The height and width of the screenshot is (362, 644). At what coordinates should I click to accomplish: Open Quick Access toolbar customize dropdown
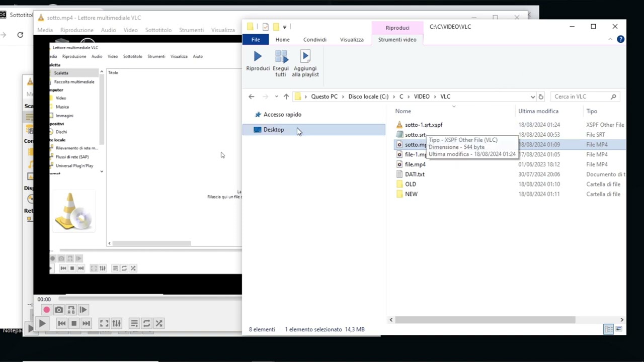pos(284,27)
